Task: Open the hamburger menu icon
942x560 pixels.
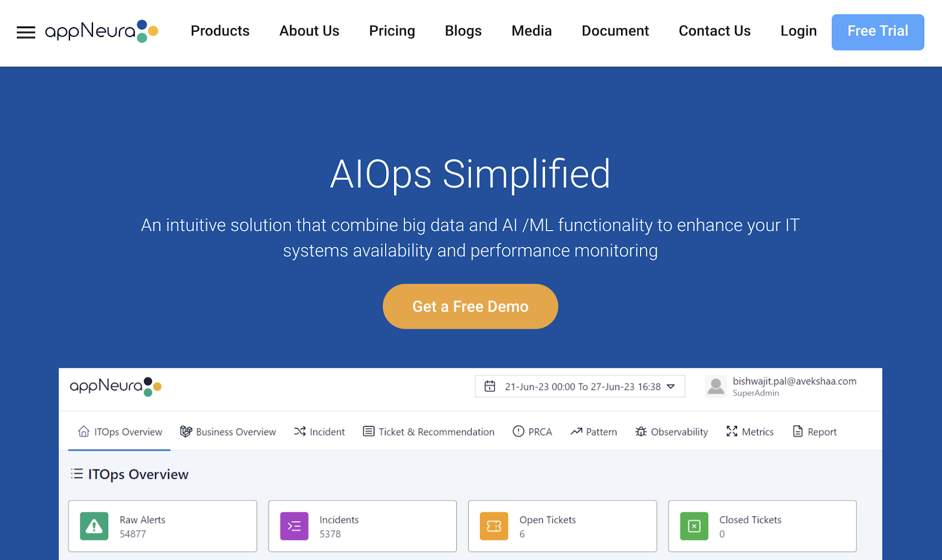Action: (x=26, y=32)
